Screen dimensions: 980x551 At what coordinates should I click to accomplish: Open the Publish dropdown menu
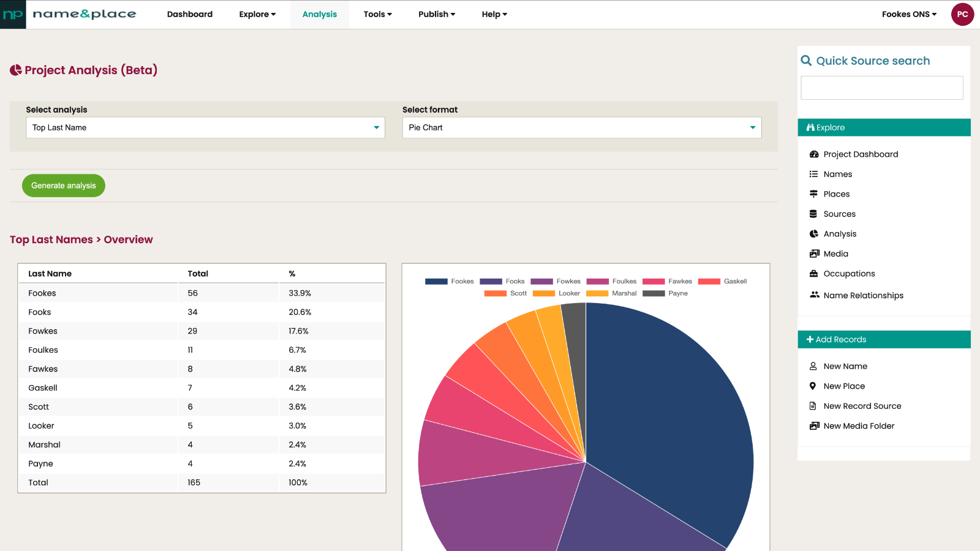click(x=437, y=14)
